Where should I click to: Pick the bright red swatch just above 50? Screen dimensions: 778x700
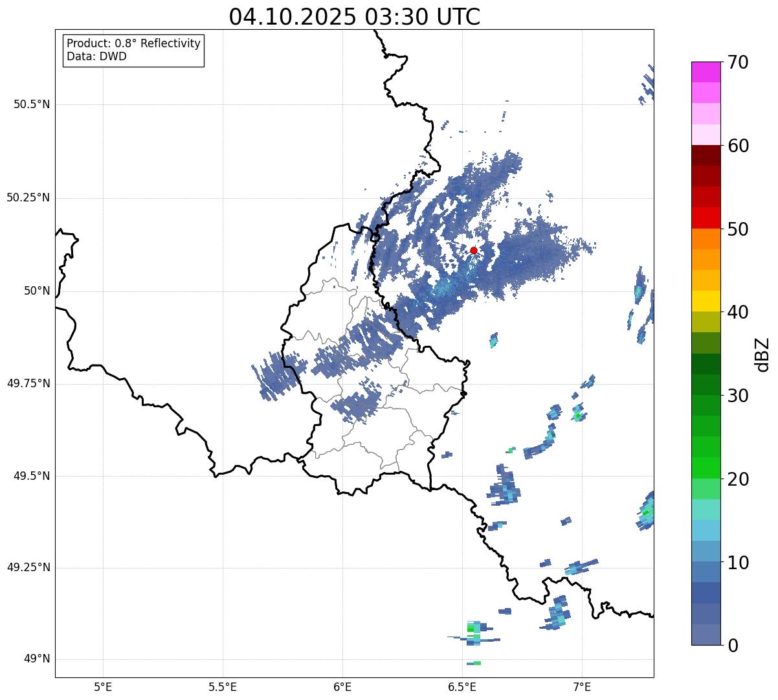[706, 218]
